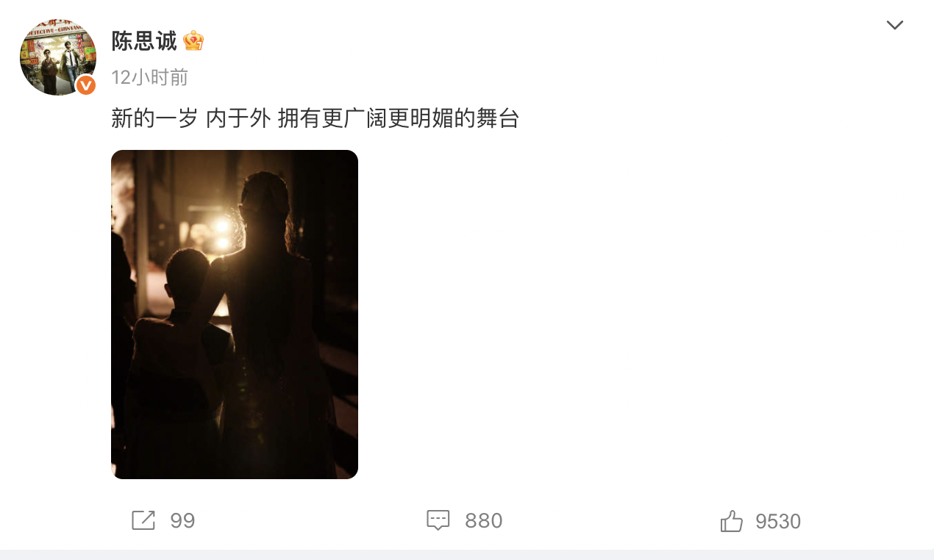Click the orange verified V badge
This screenshot has height=560, width=934.
coord(86,85)
